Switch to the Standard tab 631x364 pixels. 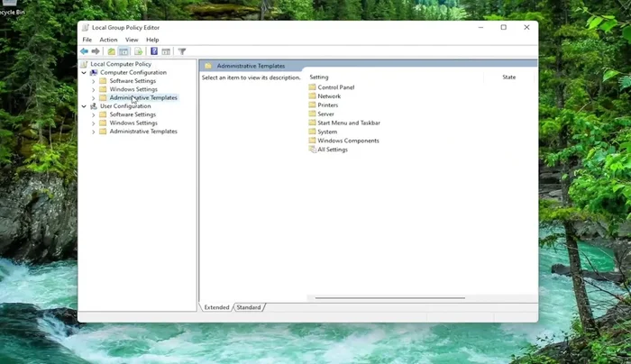[x=249, y=307]
